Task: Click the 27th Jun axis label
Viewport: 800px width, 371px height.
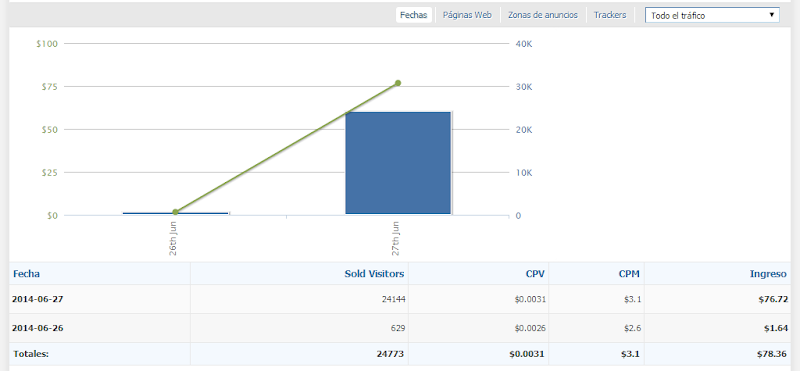Action: (x=396, y=238)
